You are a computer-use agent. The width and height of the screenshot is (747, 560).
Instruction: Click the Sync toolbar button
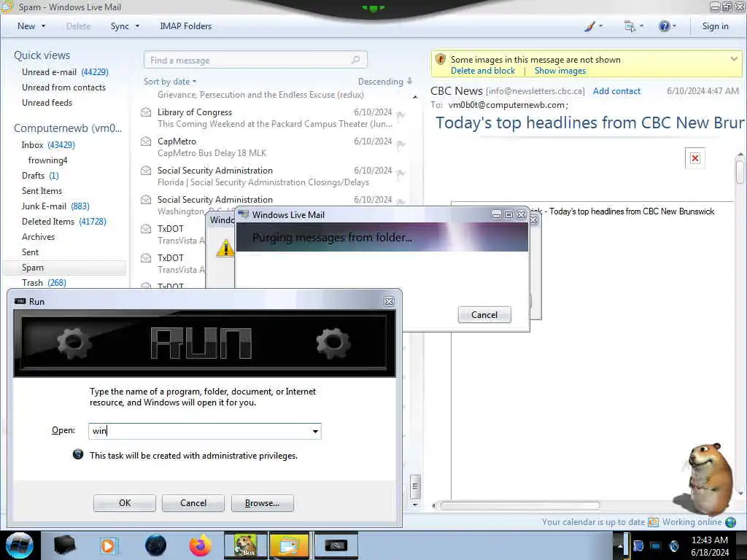point(120,26)
